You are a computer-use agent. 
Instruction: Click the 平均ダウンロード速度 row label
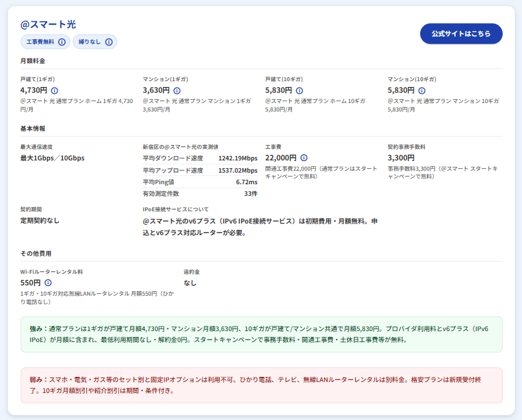[173, 158]
